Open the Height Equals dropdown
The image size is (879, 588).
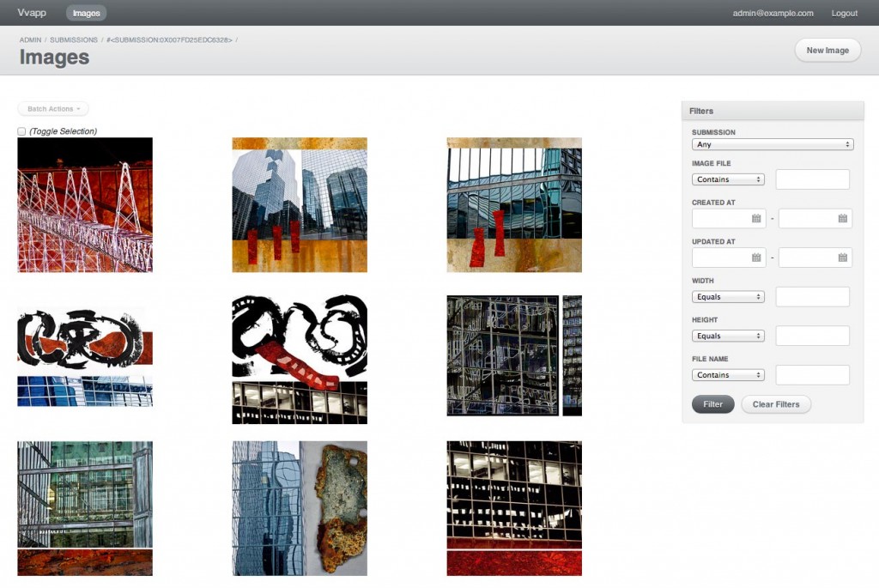click(728, 336)
